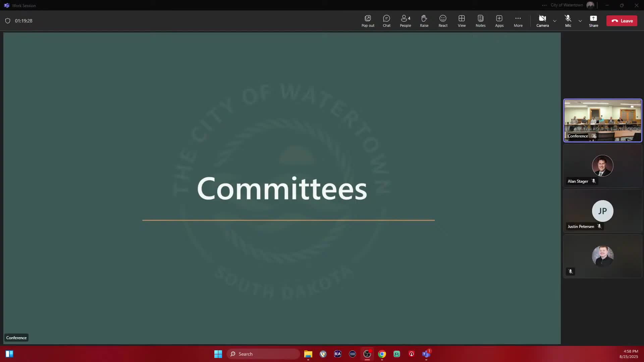
Task: Turn on the Camera
Action: (x=542, y=21)
